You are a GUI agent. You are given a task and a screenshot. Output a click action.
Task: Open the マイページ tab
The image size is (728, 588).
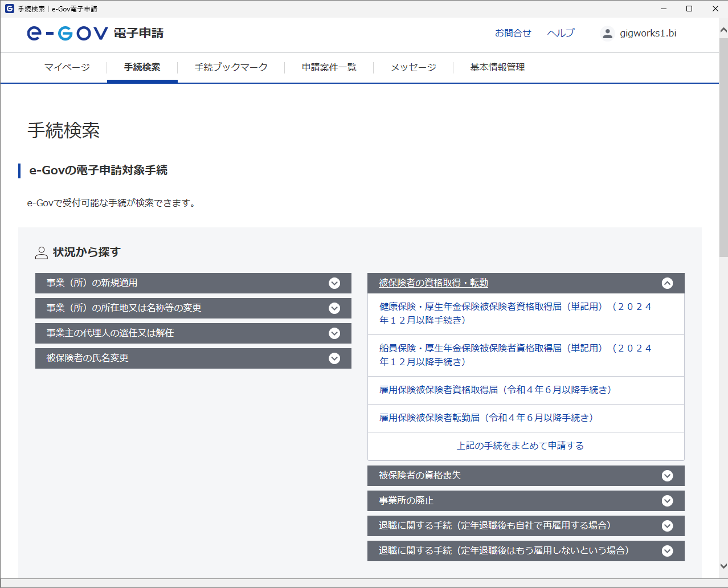[x=67, y=67]
